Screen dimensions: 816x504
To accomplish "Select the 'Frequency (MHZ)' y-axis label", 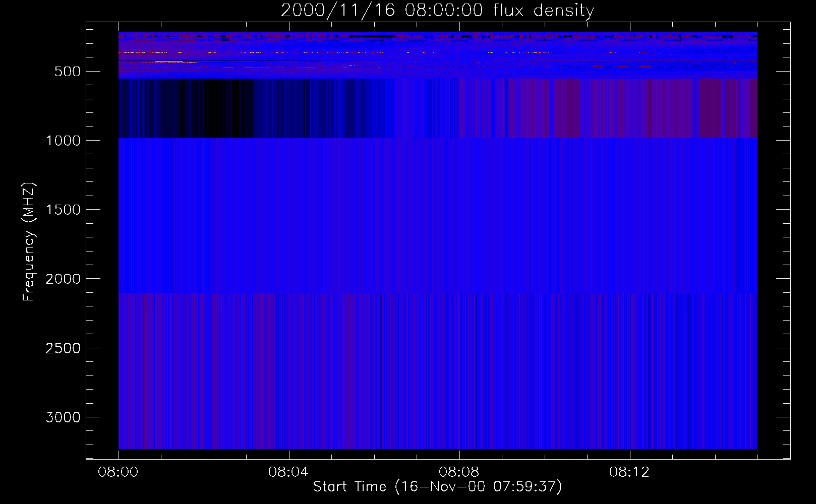I will [29, 242].
